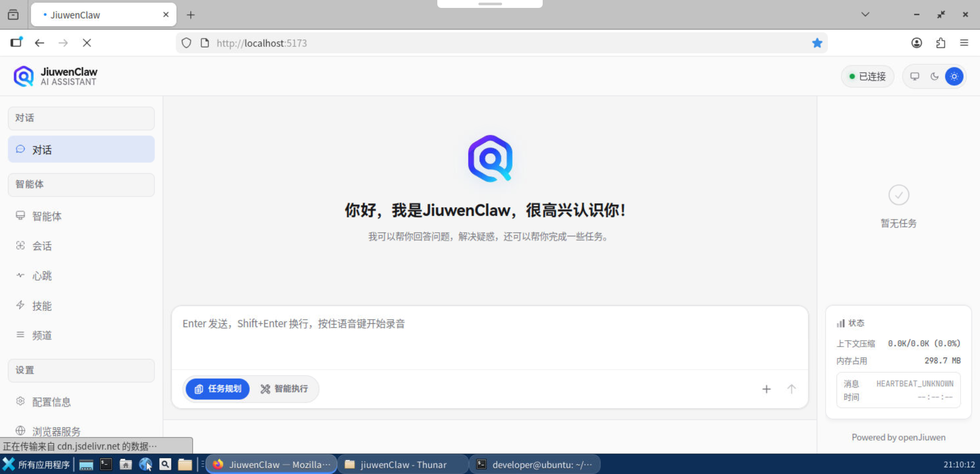Click the bookmark star icon
Viewport: 980px width, 474px height.
click(x=817, y=43)
